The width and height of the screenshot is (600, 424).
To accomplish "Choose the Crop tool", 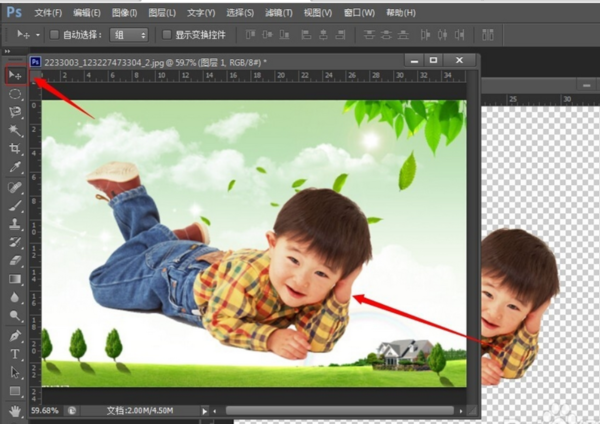I will (x=15, y=149).
